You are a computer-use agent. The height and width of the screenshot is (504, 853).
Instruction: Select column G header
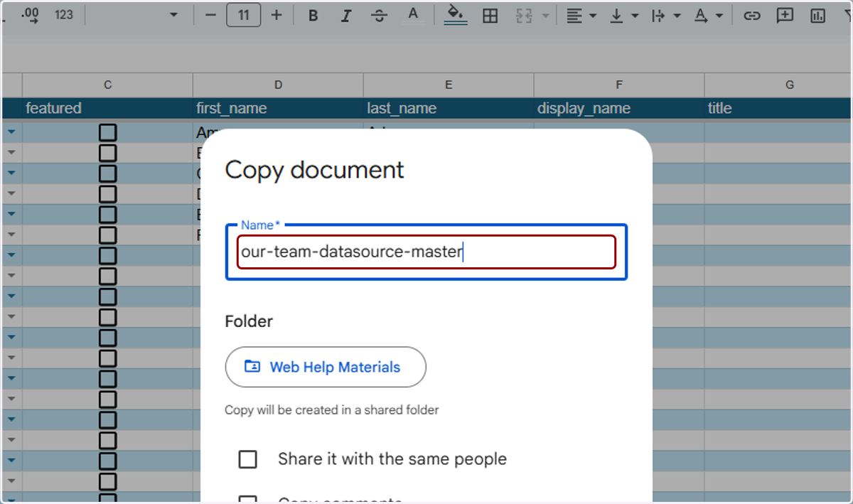[x=778, y=85]
